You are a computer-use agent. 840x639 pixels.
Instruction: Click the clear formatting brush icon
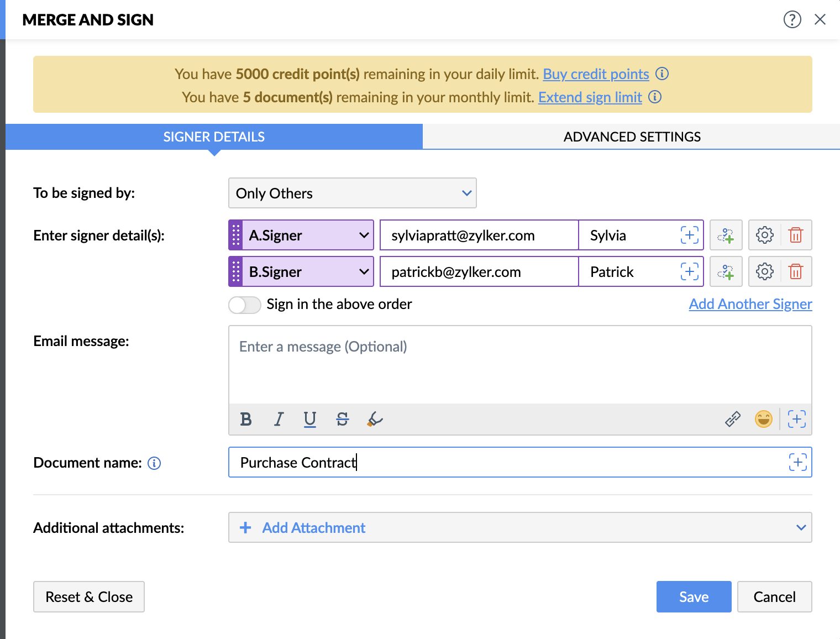(375, 420)
